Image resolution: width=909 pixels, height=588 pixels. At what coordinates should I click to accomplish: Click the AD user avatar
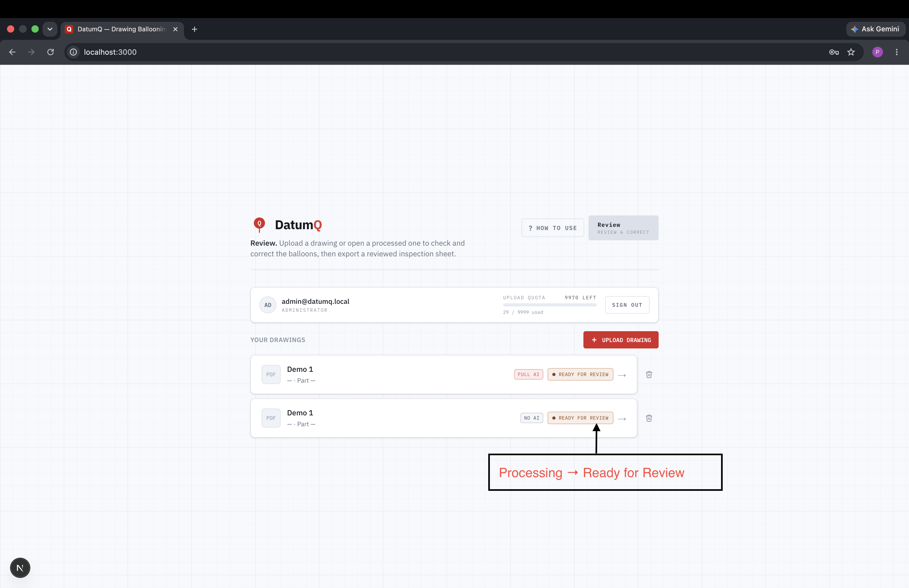pyautogui.click(x=268, y=305)
